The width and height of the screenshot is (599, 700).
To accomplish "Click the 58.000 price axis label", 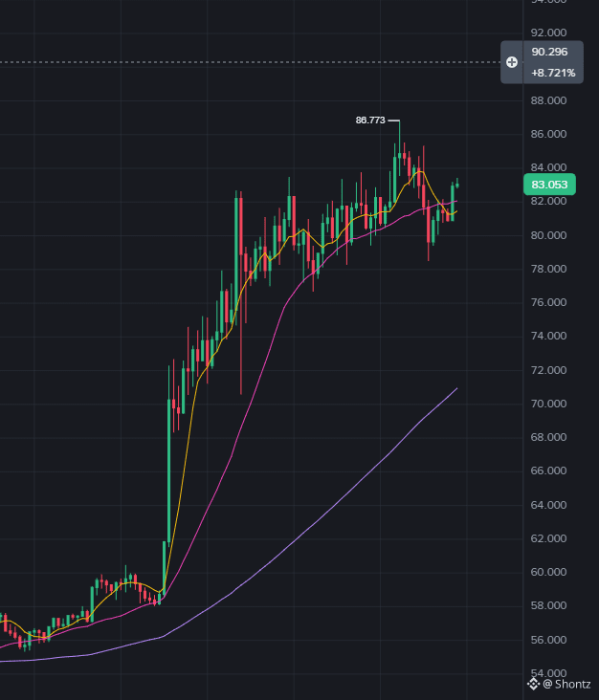I will point(548,605).
